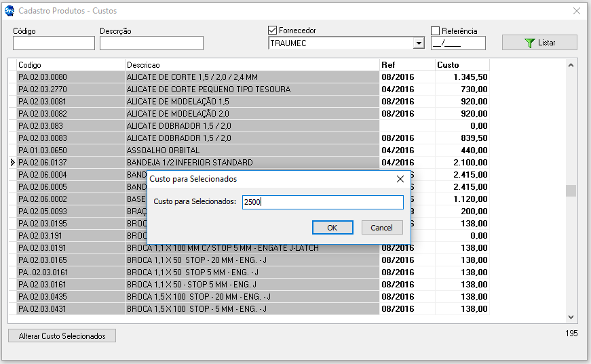Sort by the Custo column header
Viewport: 591px width, 364px height.
[x=461, y=64]
